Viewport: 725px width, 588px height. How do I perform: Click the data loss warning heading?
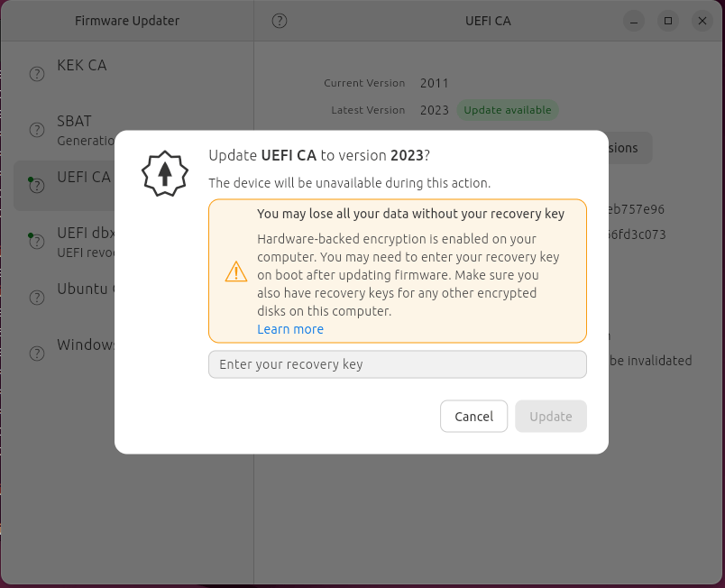[x=410, y=214]
